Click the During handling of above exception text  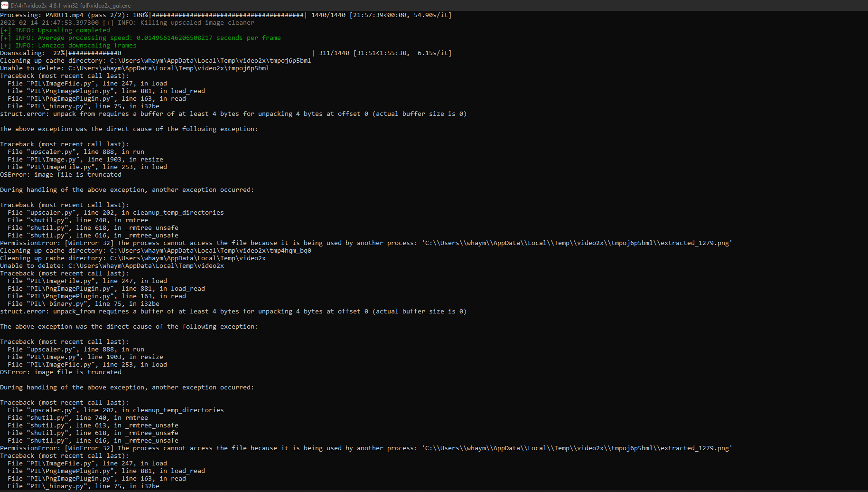pos(127,189)
